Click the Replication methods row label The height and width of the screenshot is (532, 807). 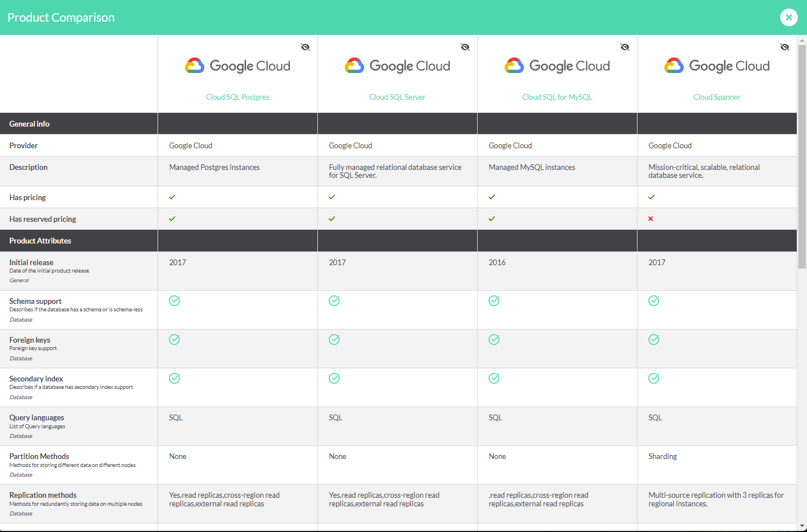[43, 495]
